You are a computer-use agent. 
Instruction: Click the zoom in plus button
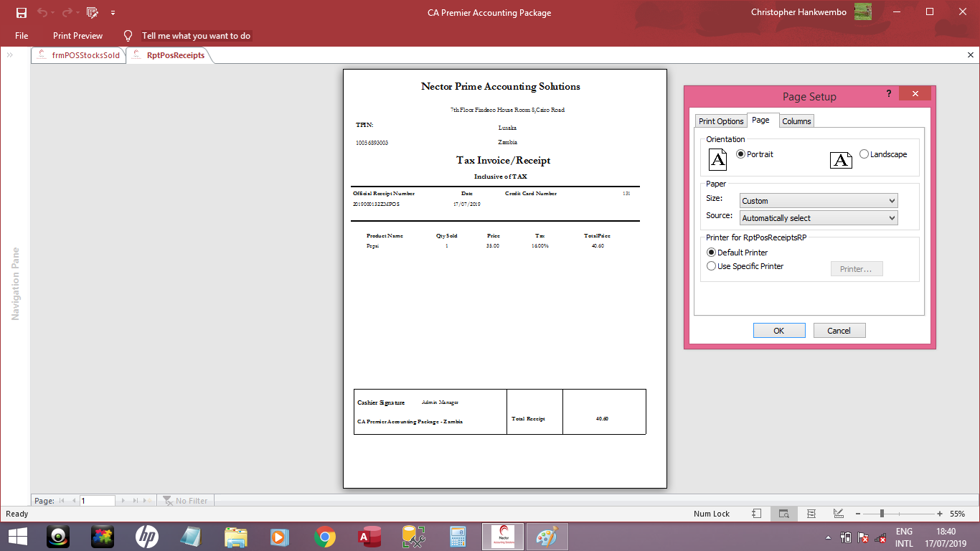point(940,514)
